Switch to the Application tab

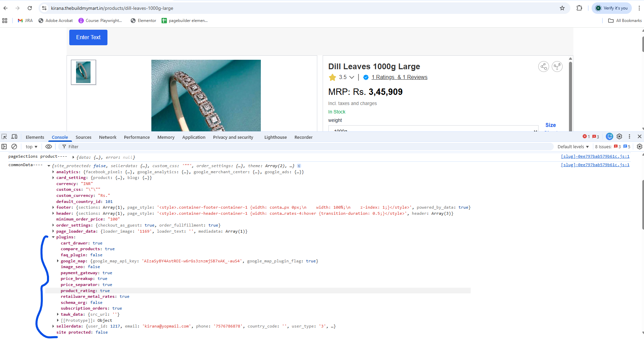pyautogui.click(x=194, y=137)
